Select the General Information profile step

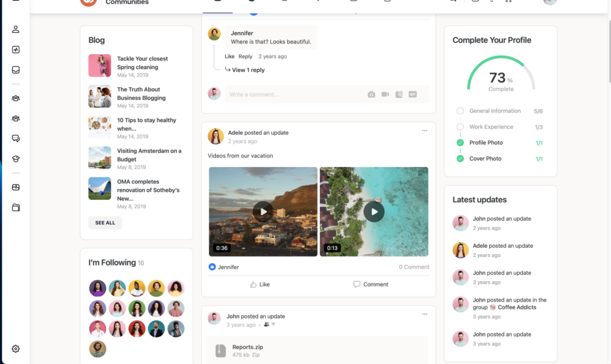[x=495, y=111]
